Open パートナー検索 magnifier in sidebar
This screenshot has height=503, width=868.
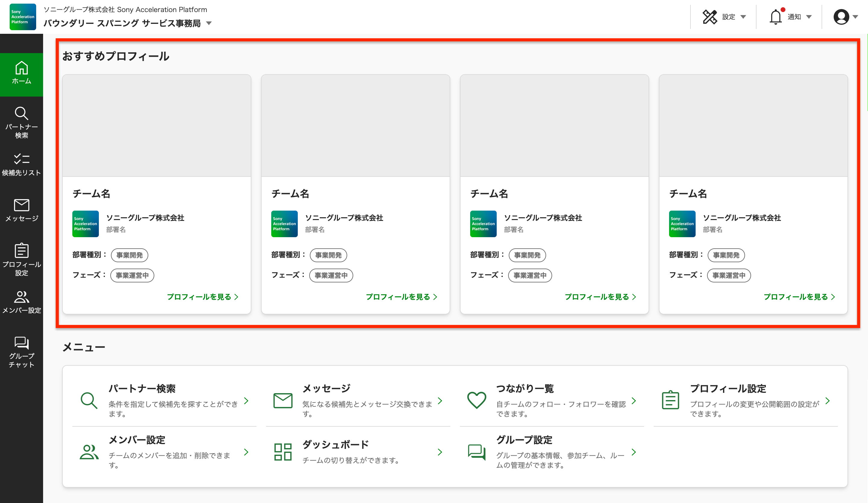[21, 113]
